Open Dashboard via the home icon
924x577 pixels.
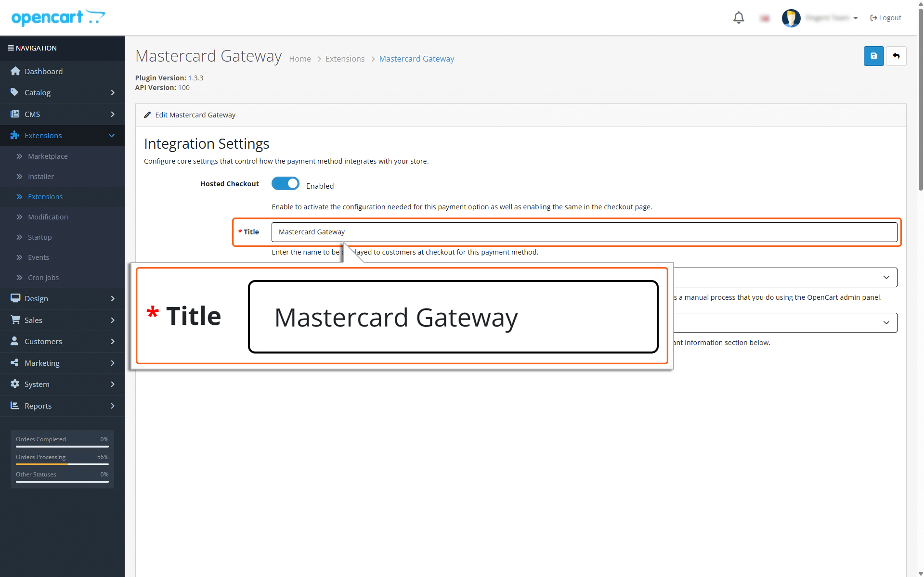(x=15, y=71)
